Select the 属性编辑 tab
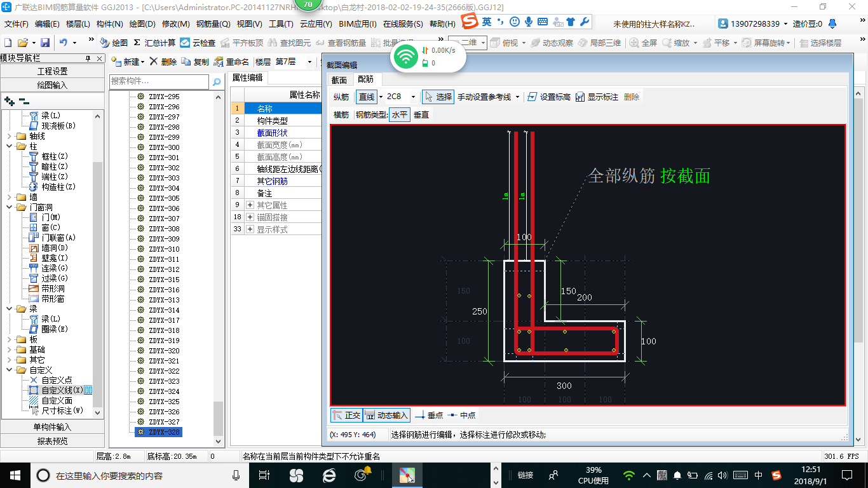The image size is (868, 488). point(247,78)
